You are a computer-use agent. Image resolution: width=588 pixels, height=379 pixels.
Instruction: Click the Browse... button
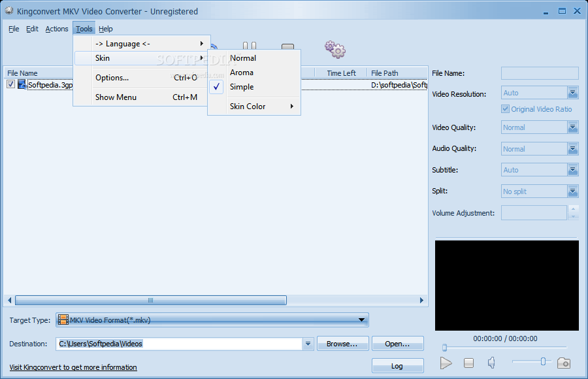343,344
